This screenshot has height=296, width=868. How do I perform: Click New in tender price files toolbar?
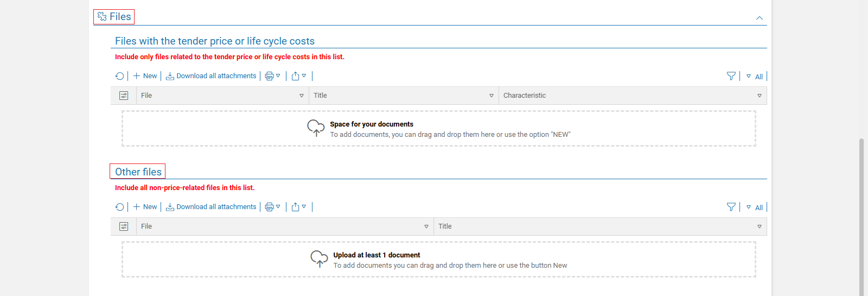click(145, 76)
